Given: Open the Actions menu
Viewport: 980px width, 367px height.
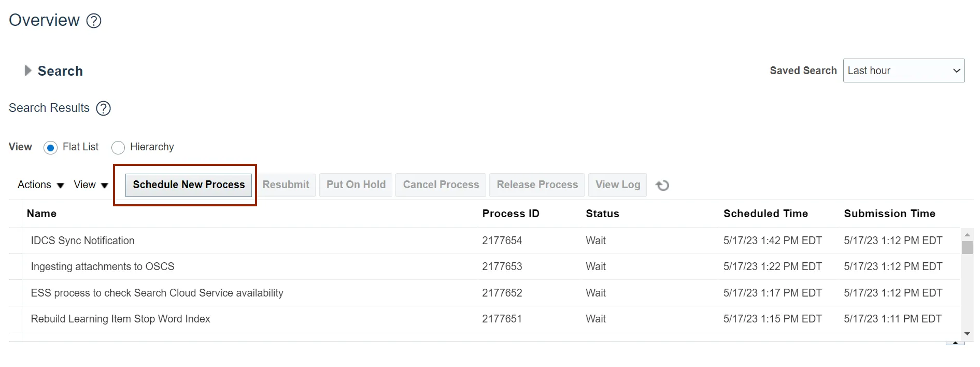Looking at the screenshot, I should pyautogui.click(x=40, y=185).
